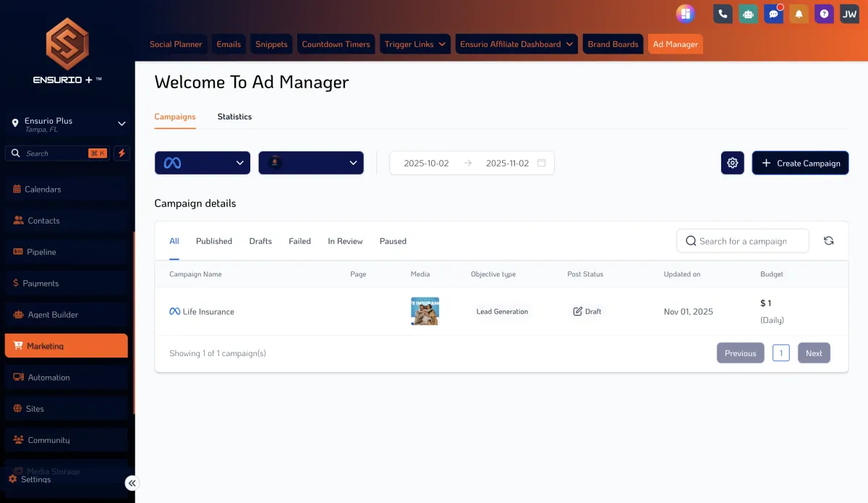Set the end date 2025-11-02
Screen dimensions: 868x503
coord(507,163)
